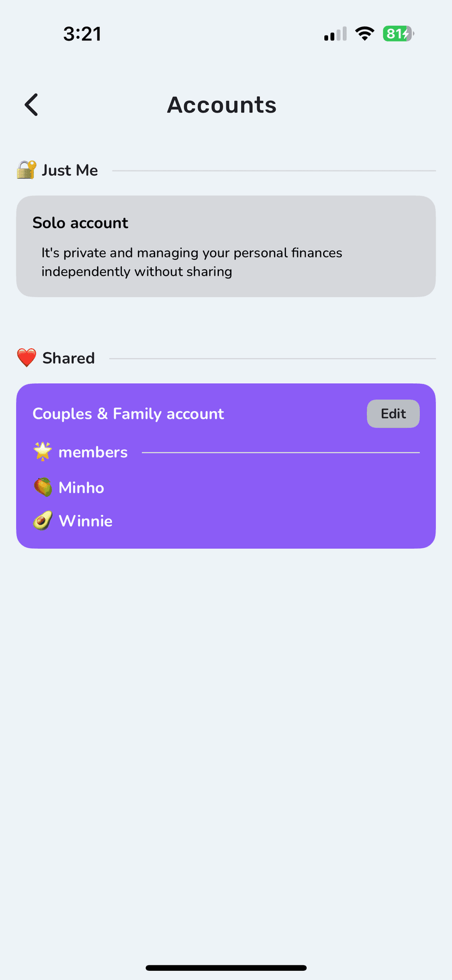Tap the Wi-Fi icon in the status bar
452x980 pixels.
pyautogui.click(x=364, y=33)
